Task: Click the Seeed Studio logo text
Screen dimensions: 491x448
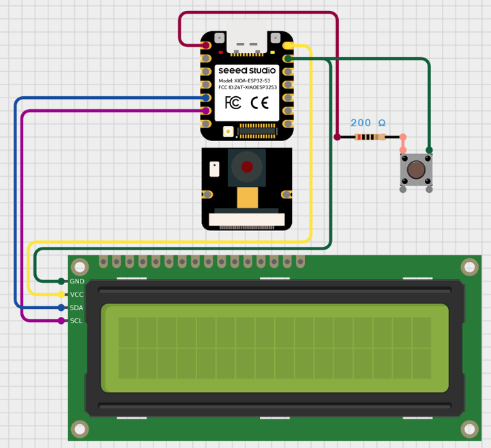Action: click(246, 70)
